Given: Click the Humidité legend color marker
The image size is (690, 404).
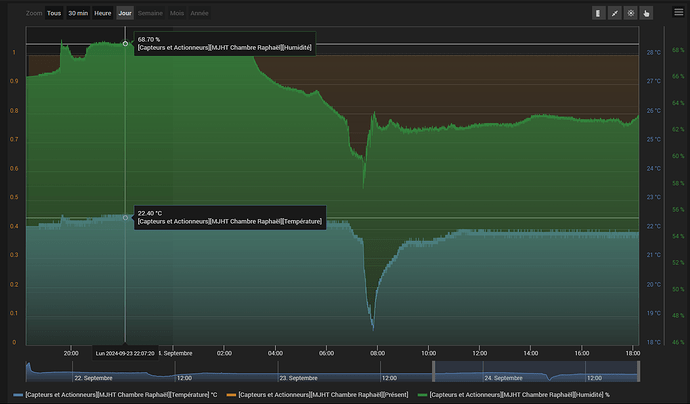Looking at the screenshot, I should (x=422, y=395).
